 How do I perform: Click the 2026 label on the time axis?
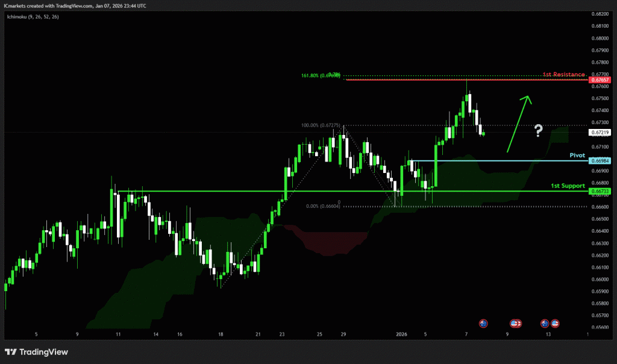coord(402,334)
